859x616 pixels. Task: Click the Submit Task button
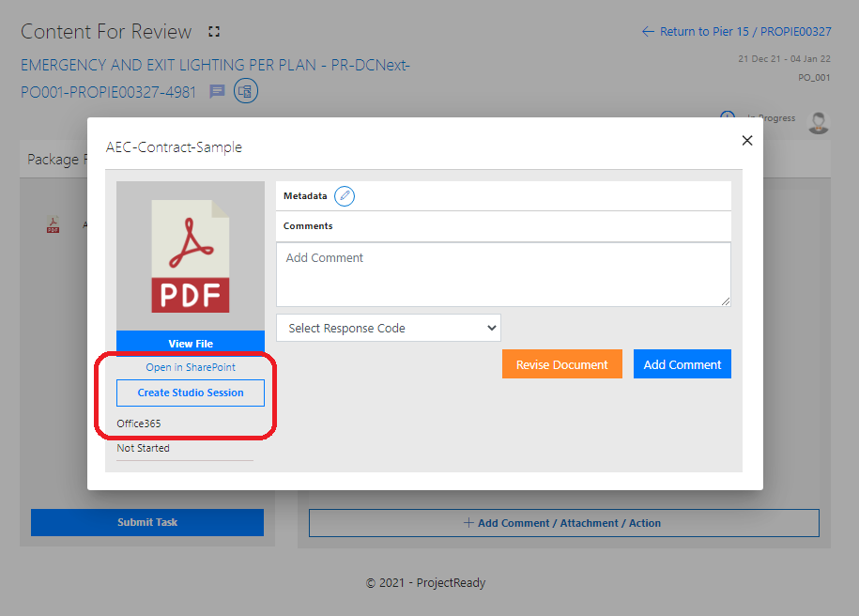click(147, 522)
